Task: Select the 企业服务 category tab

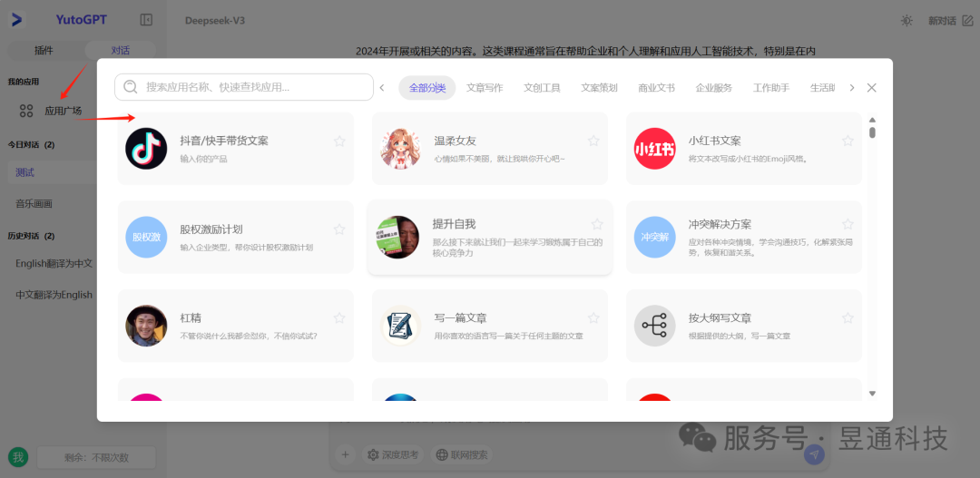Action: point(714,87)
